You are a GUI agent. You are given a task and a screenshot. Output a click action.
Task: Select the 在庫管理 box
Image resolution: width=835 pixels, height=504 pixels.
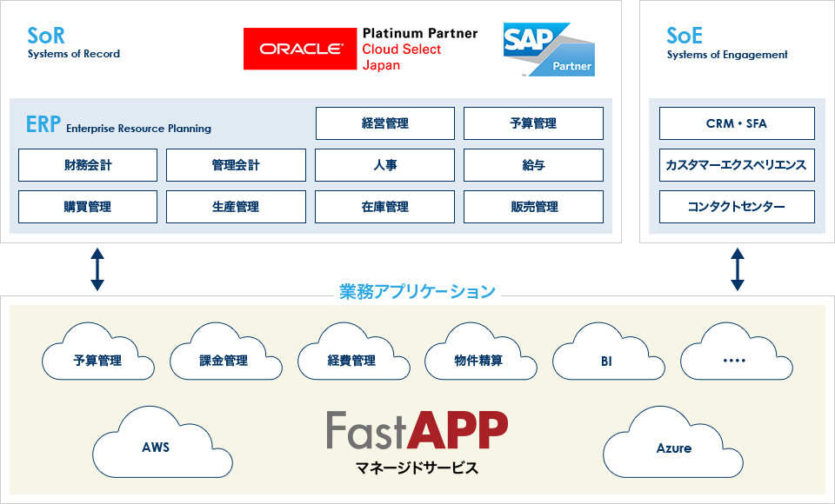click(x=385, y=207)
